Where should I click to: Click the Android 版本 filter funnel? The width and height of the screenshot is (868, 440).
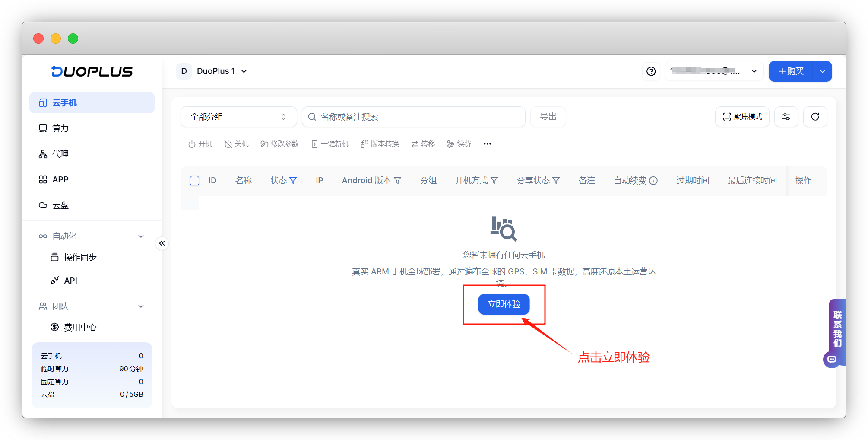coord(398,180)
